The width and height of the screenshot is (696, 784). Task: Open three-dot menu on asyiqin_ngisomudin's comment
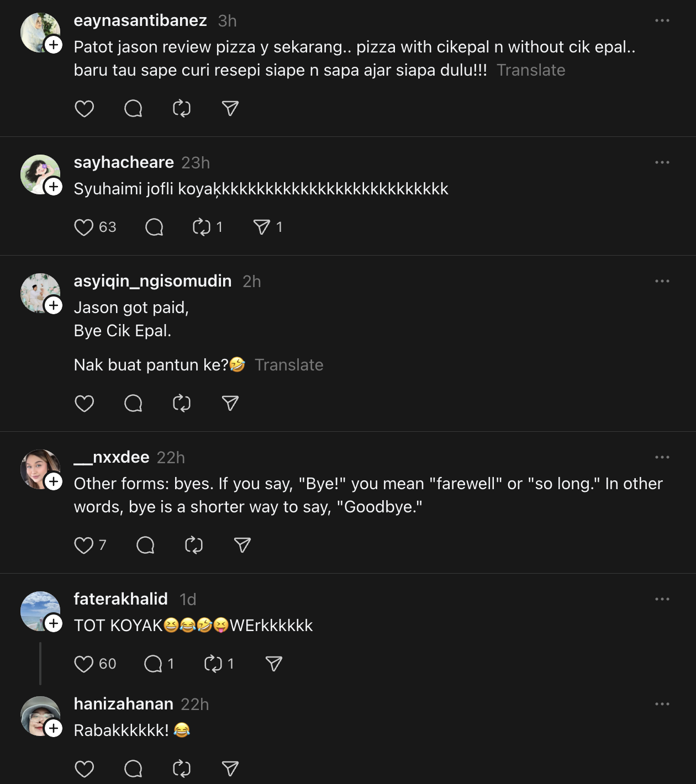(x=662, y=281)
